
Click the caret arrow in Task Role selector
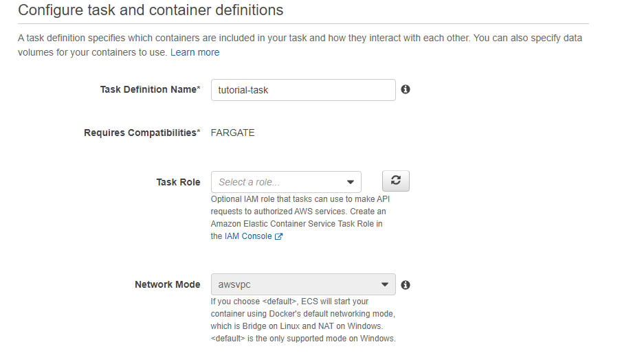click(x=351, y=182)
